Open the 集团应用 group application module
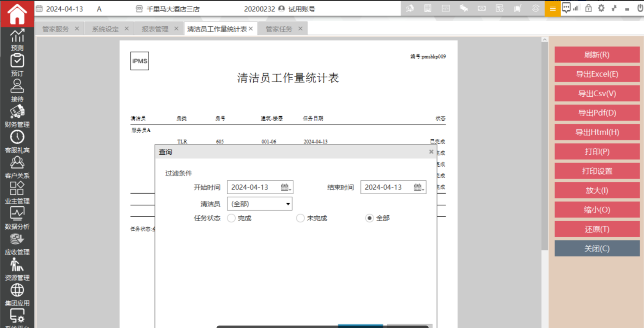The height and width of the screenshot is (328, 644). (x=17, y=294)
